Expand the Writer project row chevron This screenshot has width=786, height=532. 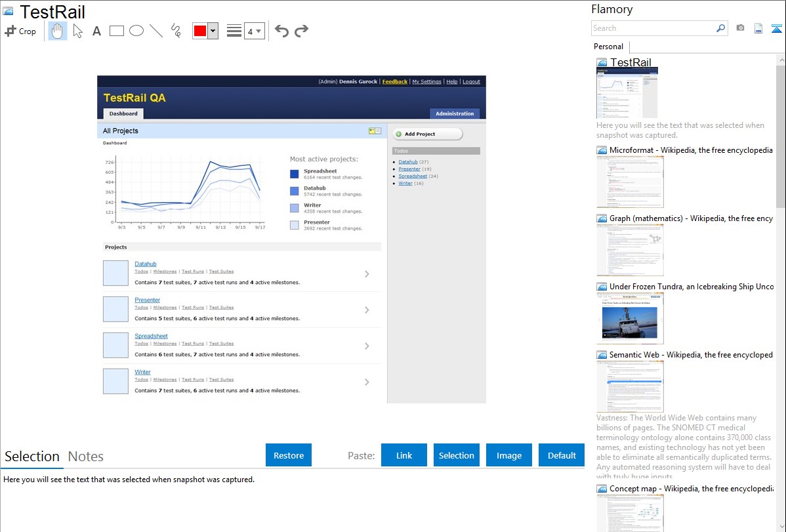pyautogui.click(x=367, y=382)
